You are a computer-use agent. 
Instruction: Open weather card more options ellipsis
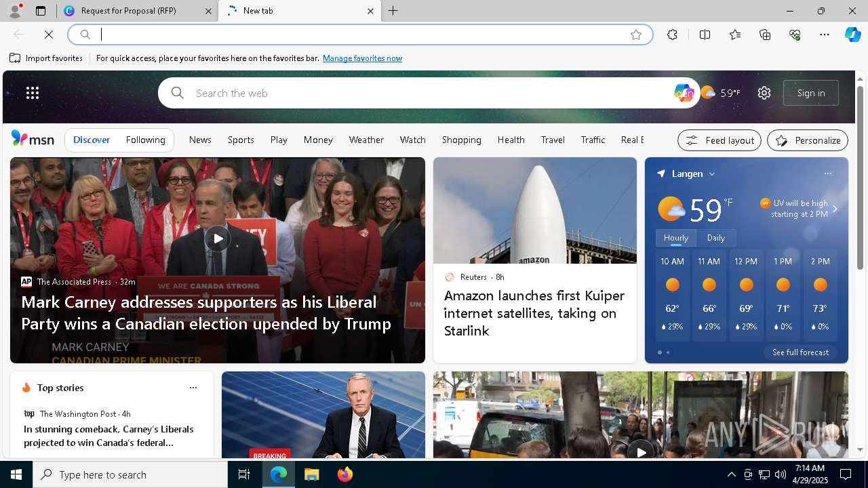[827, 174]
